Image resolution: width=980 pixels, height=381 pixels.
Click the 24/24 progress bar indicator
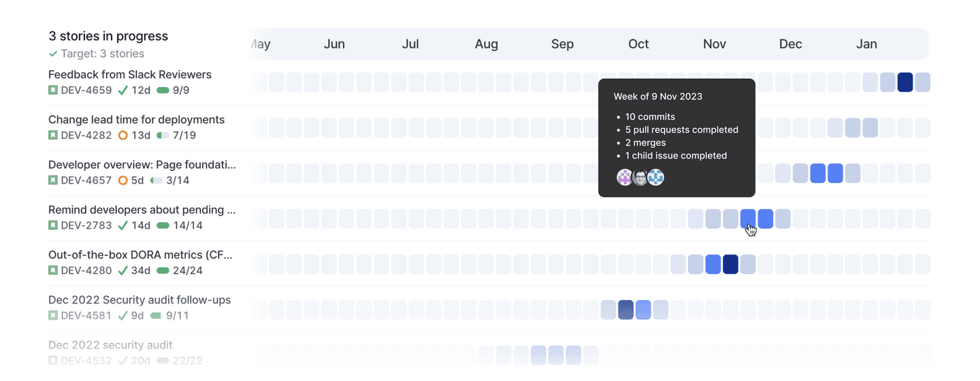point(163,271)
